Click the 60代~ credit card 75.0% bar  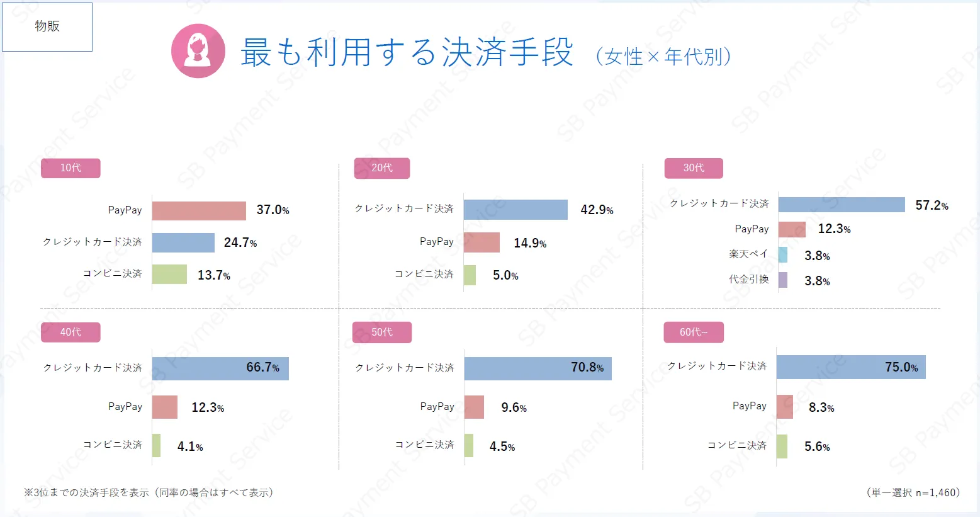coord(851,367)
